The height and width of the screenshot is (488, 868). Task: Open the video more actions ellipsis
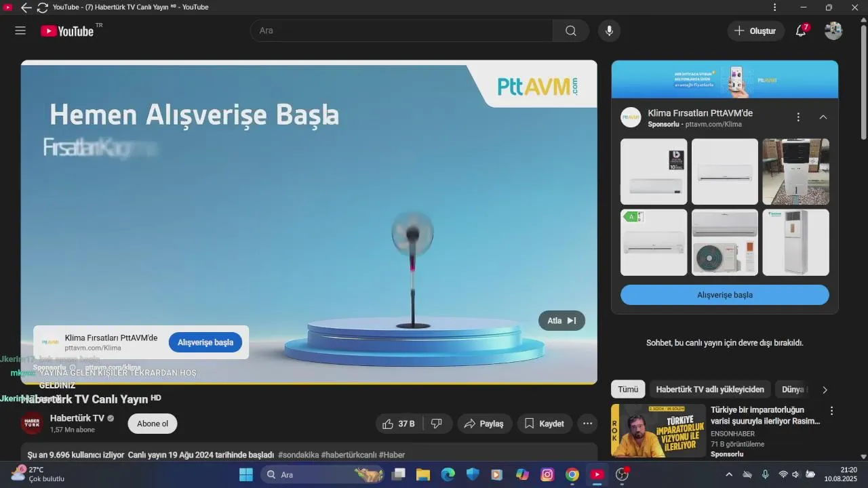[588, 424]
